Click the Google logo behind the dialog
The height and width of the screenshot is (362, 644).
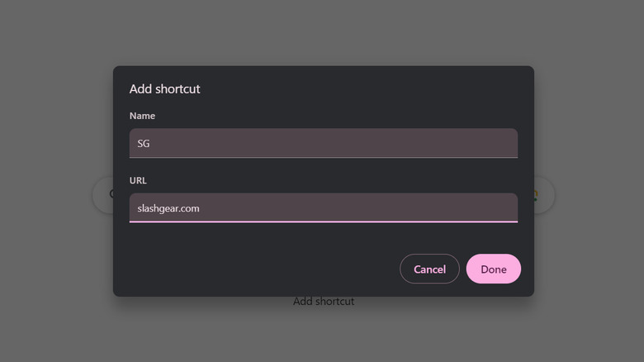(x=111, y=195)
